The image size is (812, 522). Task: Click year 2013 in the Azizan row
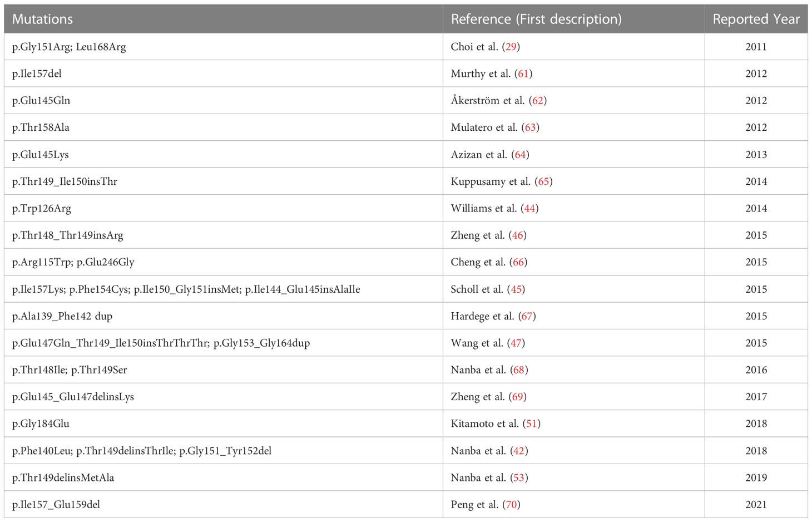click(756, 155)
